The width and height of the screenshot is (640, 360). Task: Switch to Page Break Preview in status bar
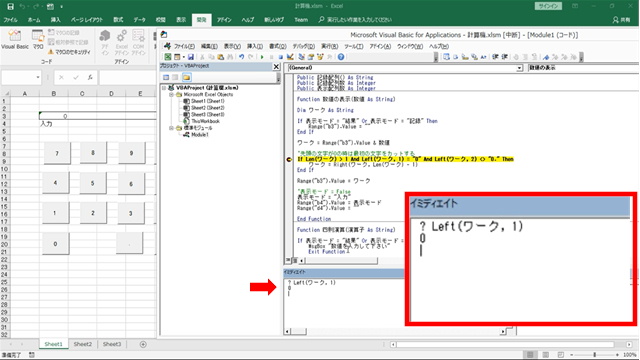pos(561,355)
